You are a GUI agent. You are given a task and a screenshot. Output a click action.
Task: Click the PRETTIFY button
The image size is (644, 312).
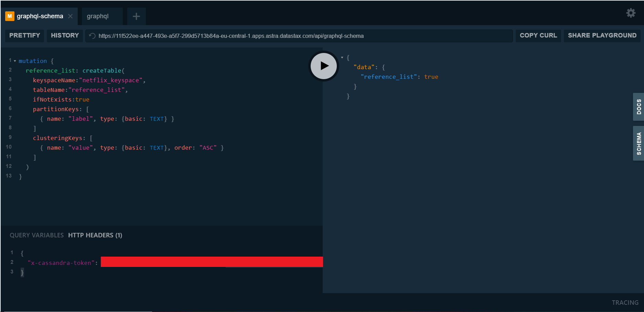[24, 35]
